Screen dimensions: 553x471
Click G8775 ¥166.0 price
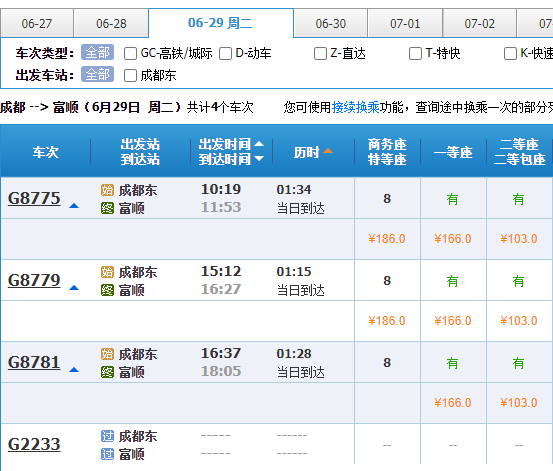tap(453, 239)
